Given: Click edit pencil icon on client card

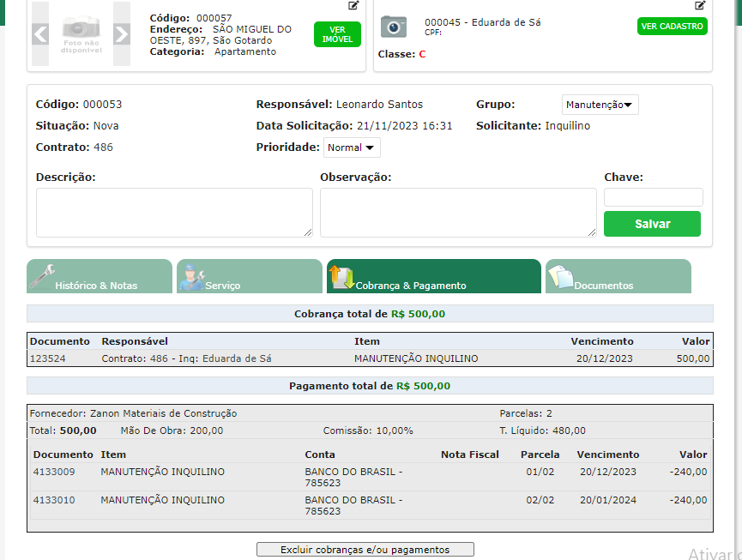Looking at the screenshot, I should tap(700, 6).
